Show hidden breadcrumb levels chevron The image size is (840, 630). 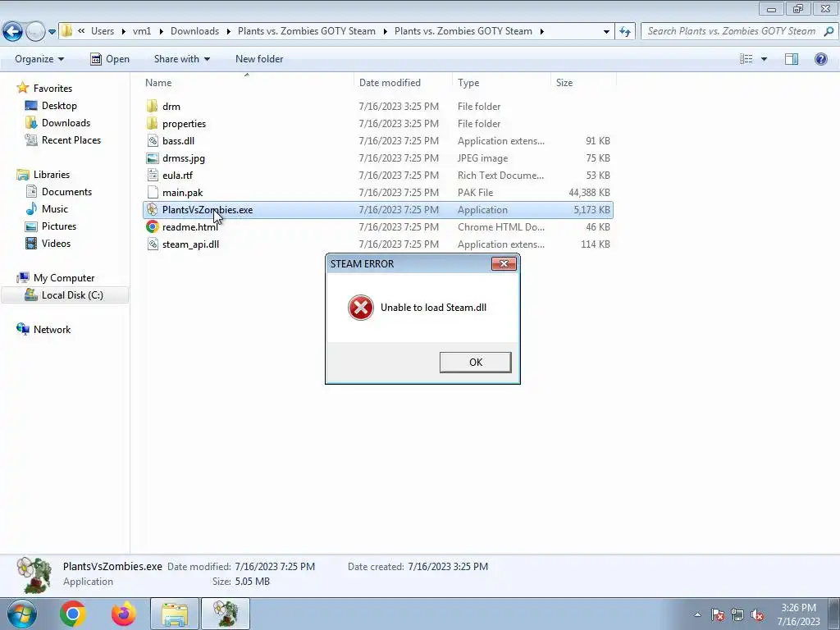tap(81, 31)
